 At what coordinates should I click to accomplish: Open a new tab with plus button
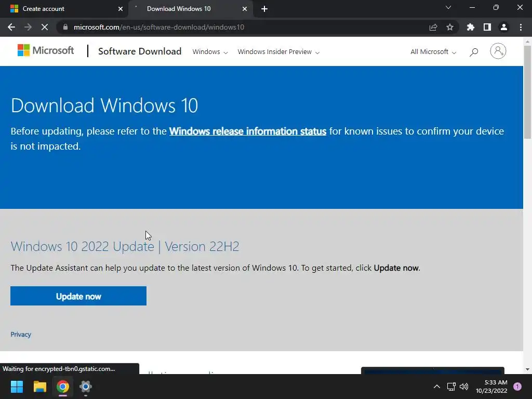click(264, 9)
